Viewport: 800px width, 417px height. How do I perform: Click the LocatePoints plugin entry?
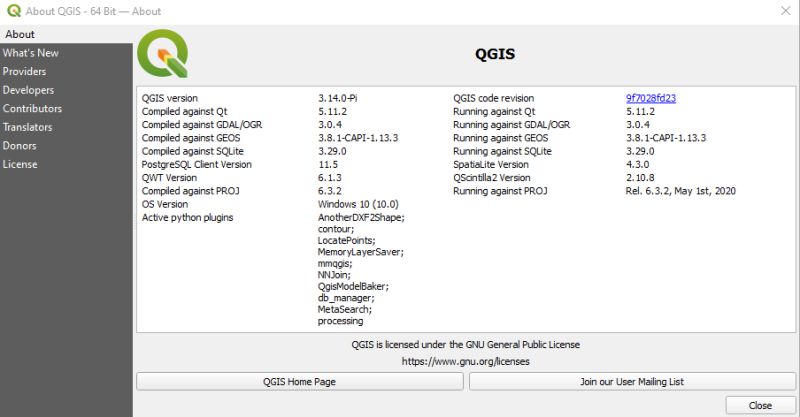coord(346,240)
